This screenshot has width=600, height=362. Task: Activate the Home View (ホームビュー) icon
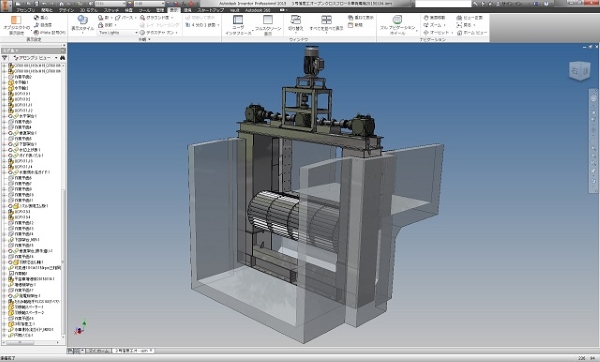(x=472, y=33)
